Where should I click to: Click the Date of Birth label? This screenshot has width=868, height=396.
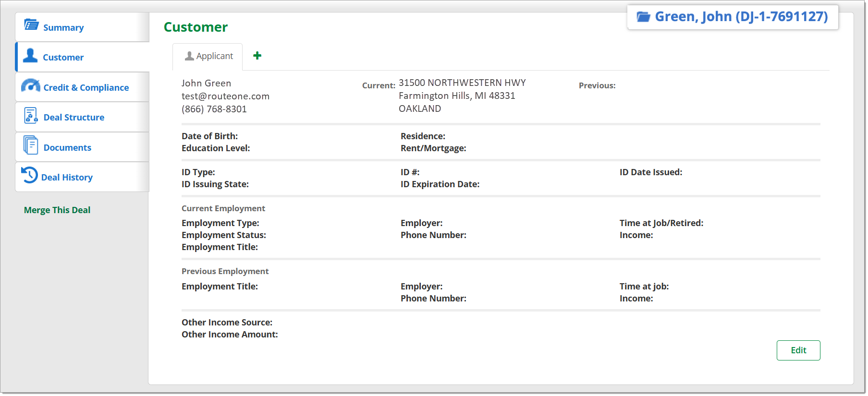(x=209, y=136)
